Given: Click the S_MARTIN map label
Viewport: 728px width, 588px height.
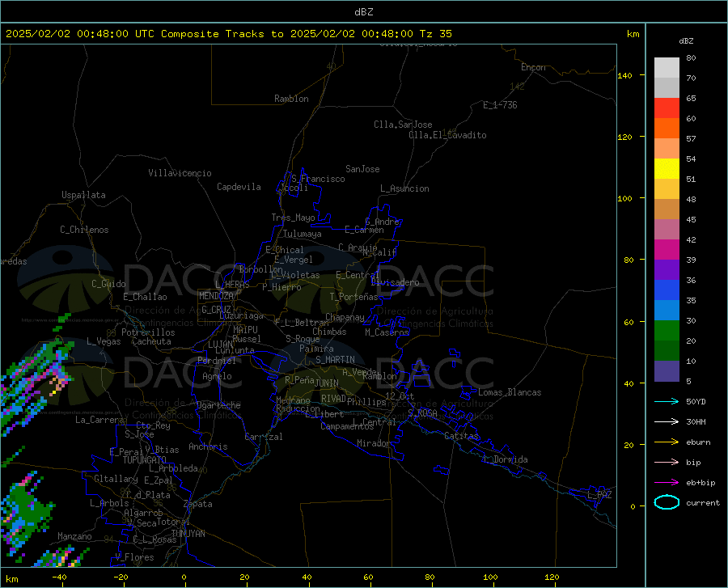Looking at the screenshot, I should (335, 360).
